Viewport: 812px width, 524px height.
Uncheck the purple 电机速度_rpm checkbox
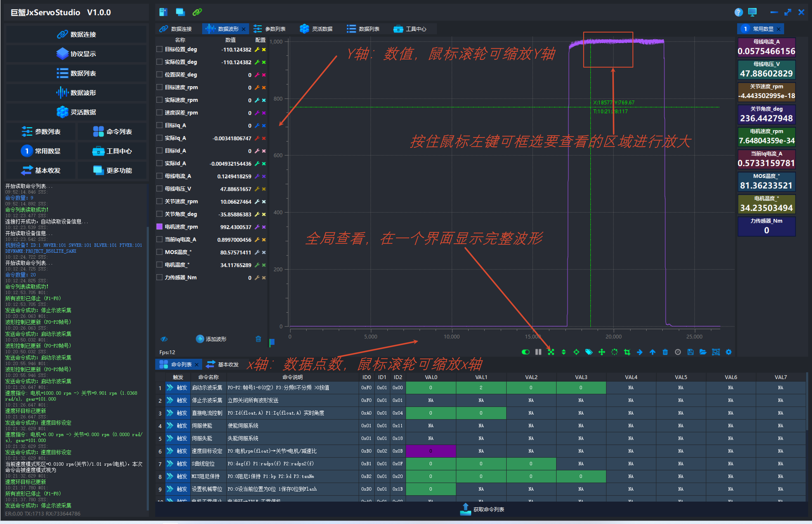[x=159, y=227]
